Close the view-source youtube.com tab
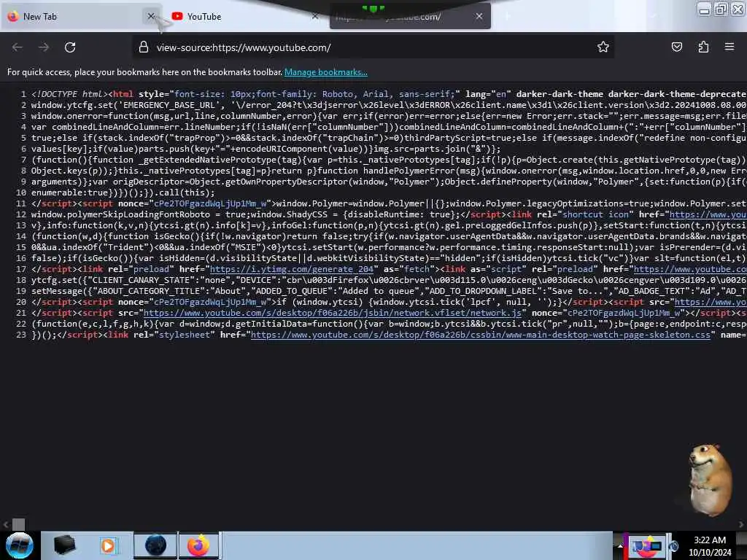This screenshot has width=747, height=560. point(479,16)
